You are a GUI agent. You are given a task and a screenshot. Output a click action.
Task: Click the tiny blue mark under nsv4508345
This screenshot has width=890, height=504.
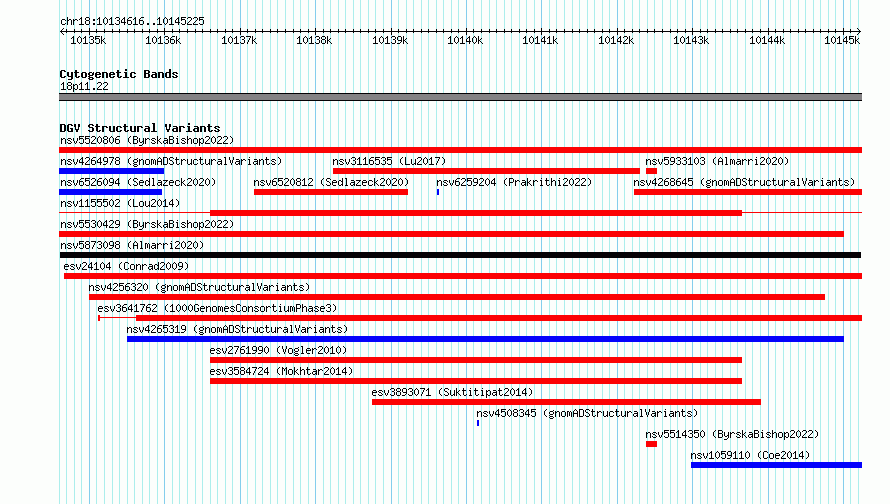478,423
